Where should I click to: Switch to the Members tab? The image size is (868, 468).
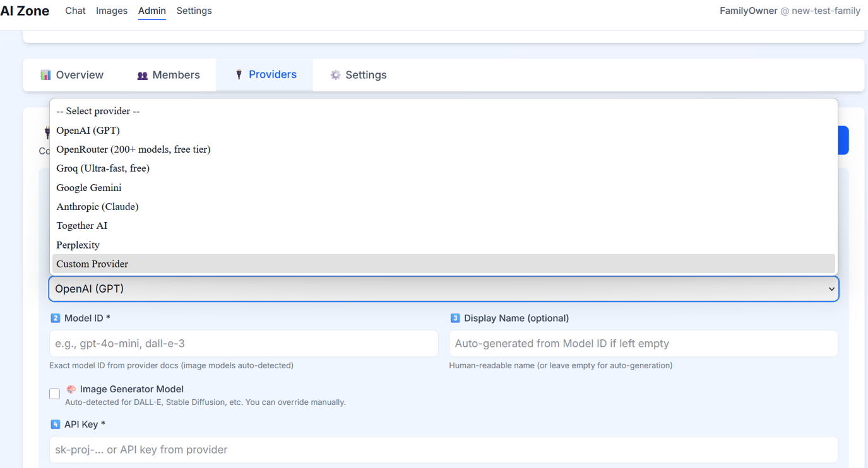[169, 75]
